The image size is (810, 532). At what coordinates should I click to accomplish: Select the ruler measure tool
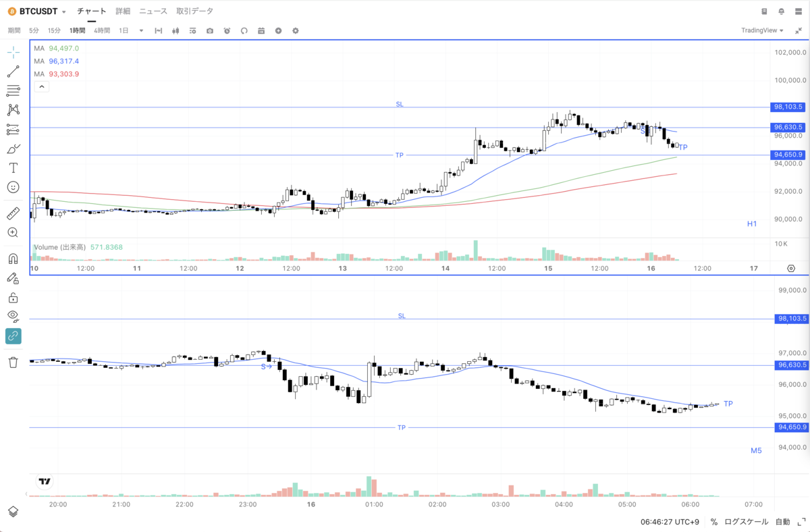pyautogui.click(x=13, y=214)
